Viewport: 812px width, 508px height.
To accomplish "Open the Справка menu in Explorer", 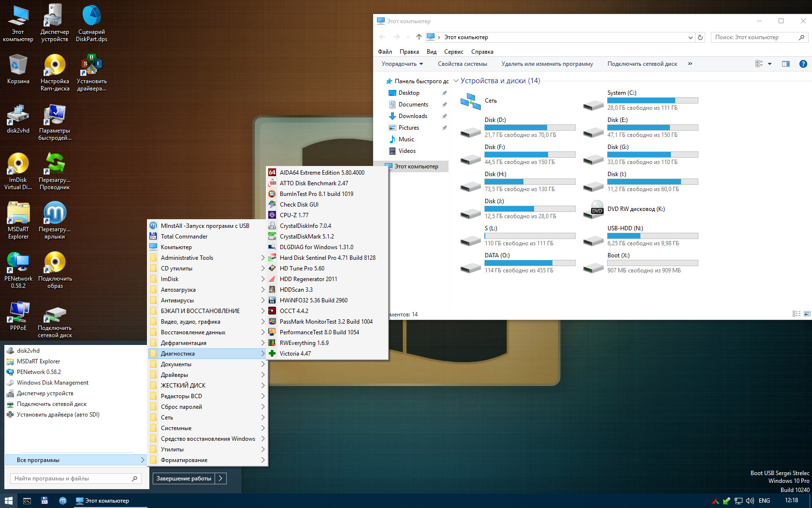I will [482, 52].
